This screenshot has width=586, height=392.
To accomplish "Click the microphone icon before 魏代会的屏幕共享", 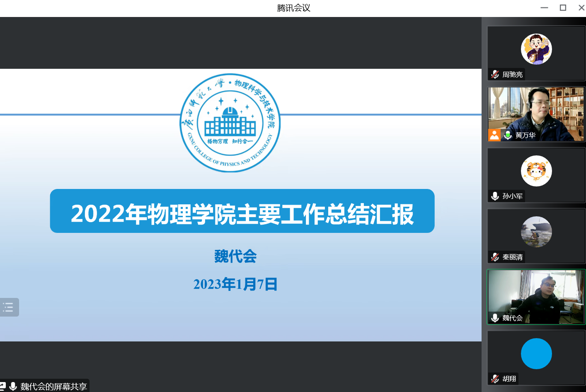I will pos(13,387).
